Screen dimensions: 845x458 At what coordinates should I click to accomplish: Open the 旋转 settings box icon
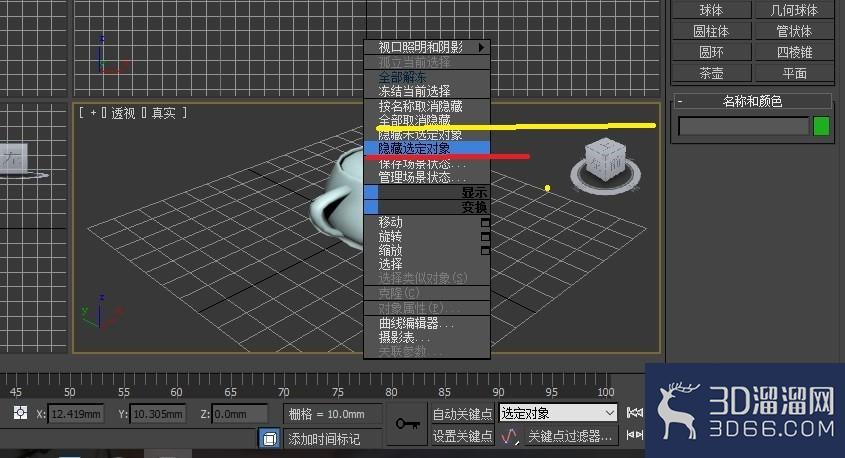485,237
